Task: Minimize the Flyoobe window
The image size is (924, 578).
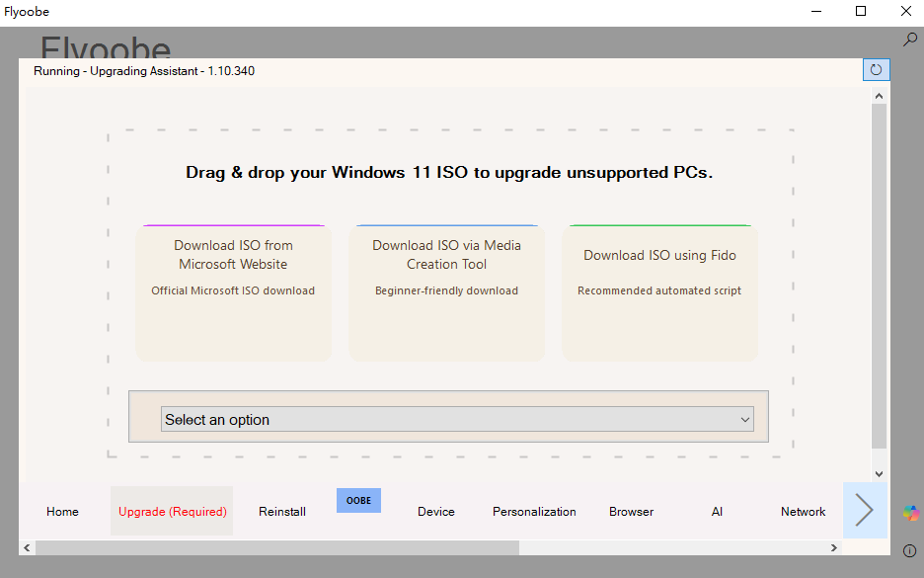Action: (816, 11)
